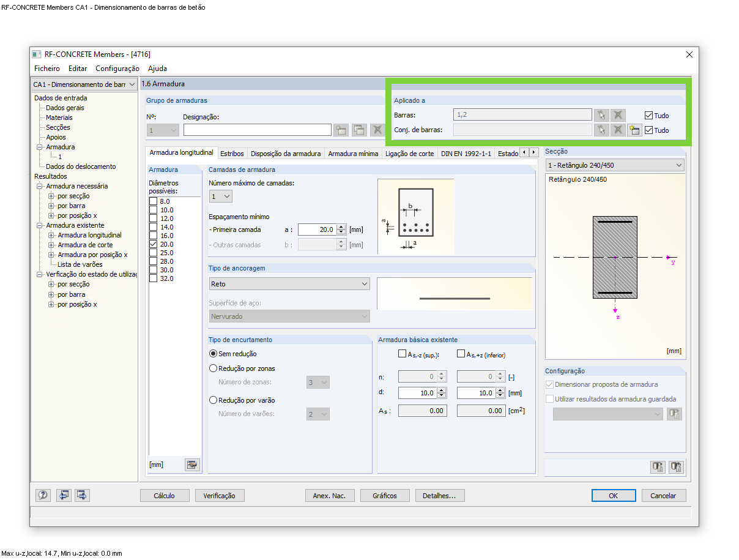Image resolution: width=739 pixels, height=560 pixels.
Task: Open Número máximo de camadas dropdown
Action: click(221, 196)
